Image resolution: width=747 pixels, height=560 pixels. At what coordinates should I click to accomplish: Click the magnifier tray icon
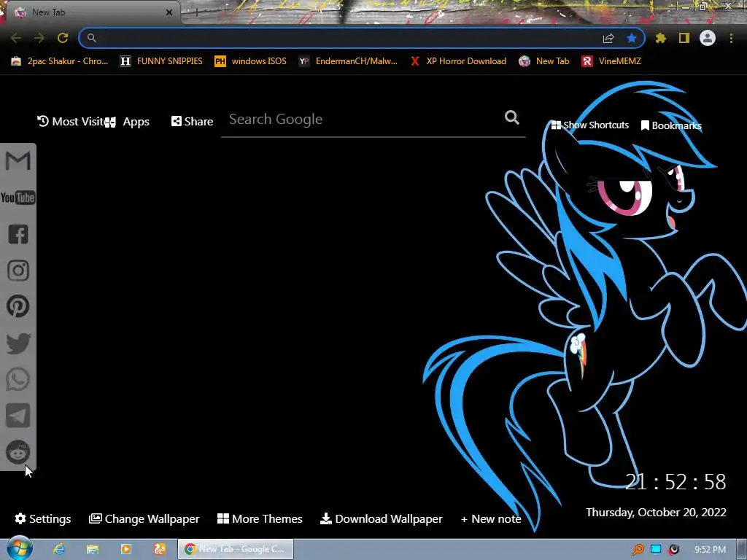coord(638,550)
